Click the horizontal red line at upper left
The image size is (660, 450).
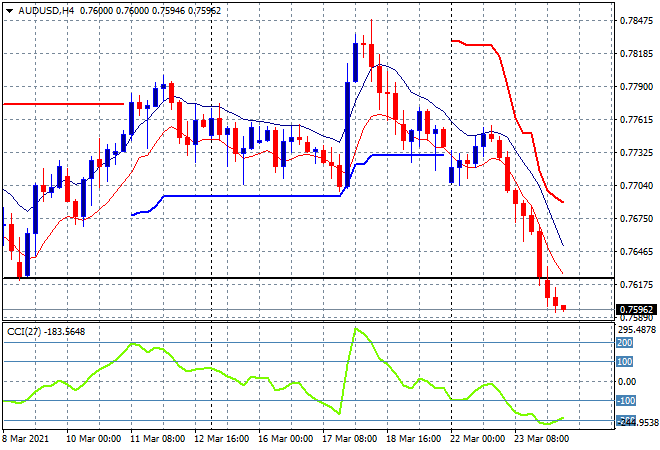[x=60, y=103]
